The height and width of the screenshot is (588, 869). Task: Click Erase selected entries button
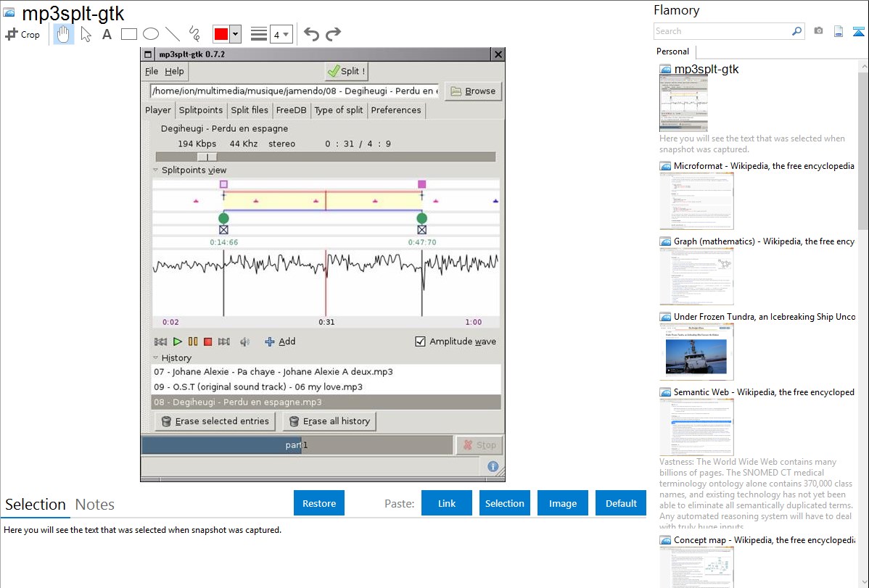pyautogui.click(x=215, y=421)
